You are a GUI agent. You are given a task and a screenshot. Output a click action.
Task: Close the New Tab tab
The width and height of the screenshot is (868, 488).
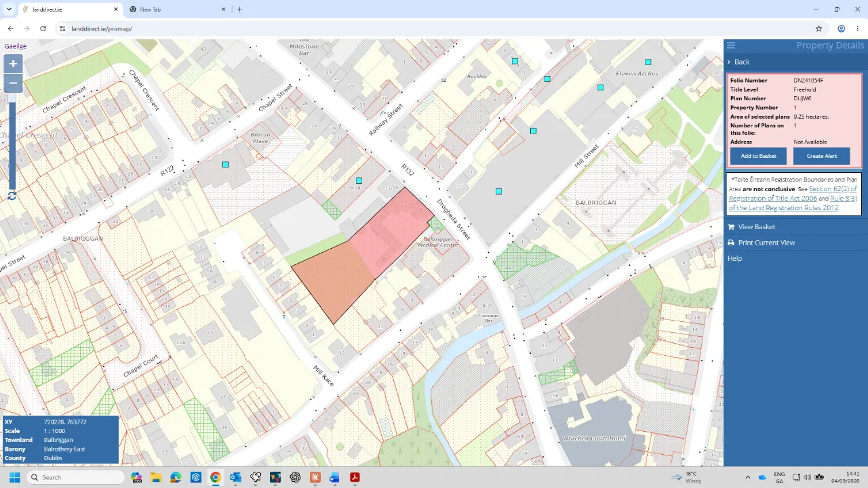click(222, 9)
